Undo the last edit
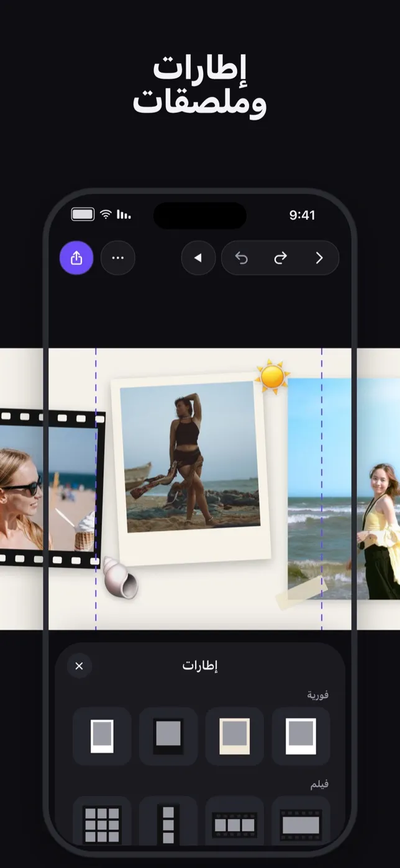Viewport: 400px width, 868px height. (x=242, y=258)
